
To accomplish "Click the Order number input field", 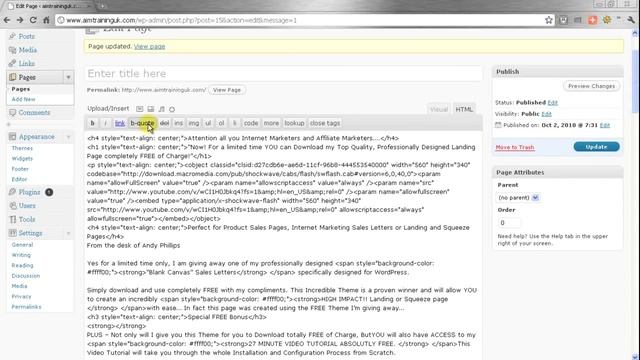I will pos(509,223).
